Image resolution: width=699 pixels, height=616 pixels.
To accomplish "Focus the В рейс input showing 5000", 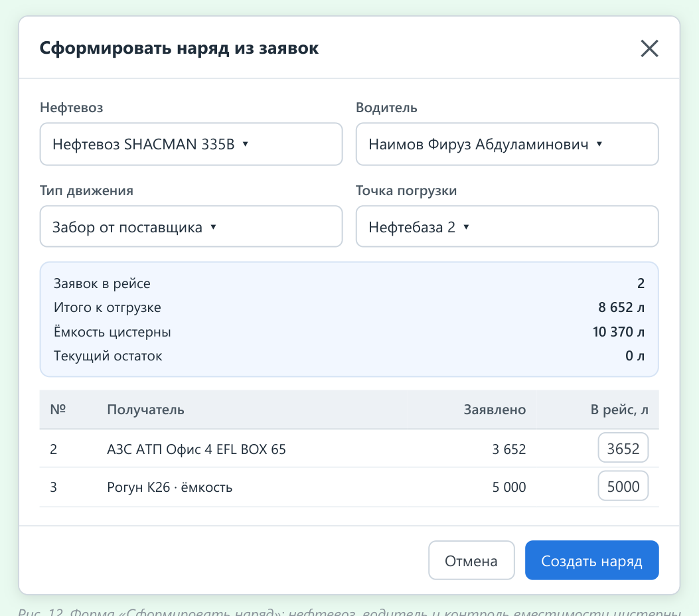I will [623, 486].
